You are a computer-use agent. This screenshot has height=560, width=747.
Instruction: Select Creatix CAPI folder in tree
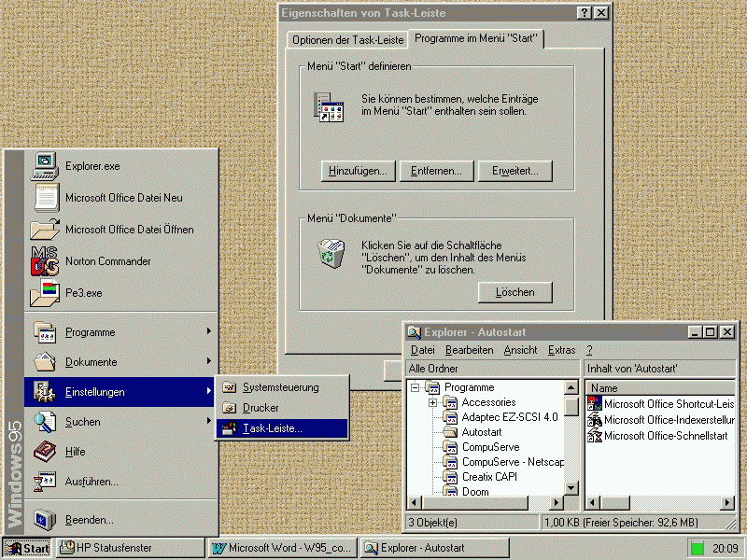click(x=489, y=477)
